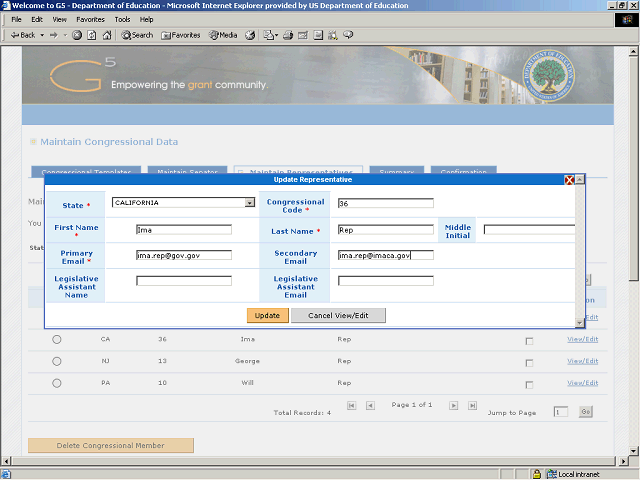640x480 pixels.
Task: Click the Stop loading toolbar icon
Action: (x=77, y=35)
